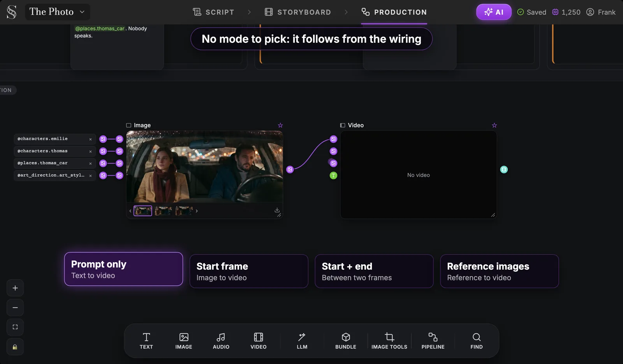
Task: Toggle the Video node header icon
Action: click(x=343, y=125)
